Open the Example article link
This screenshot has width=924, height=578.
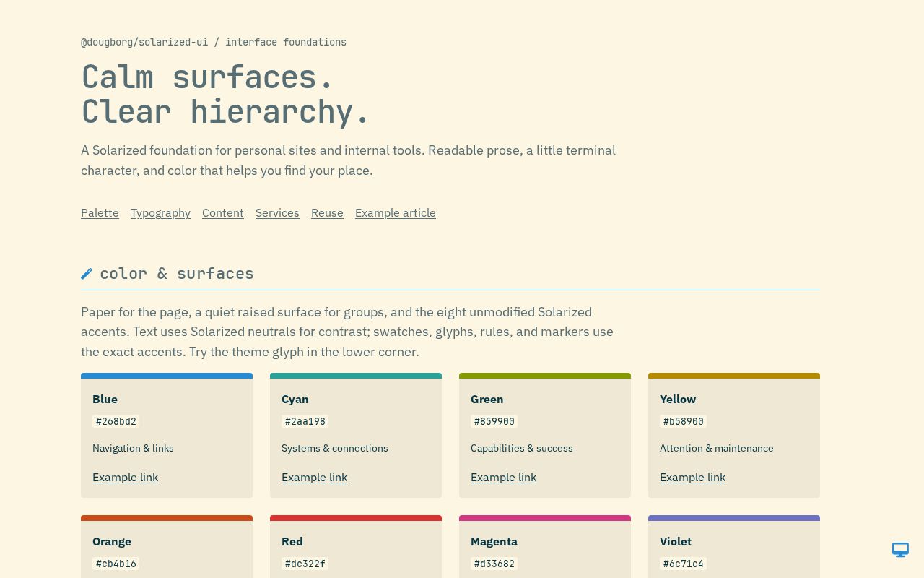[396, 212]
